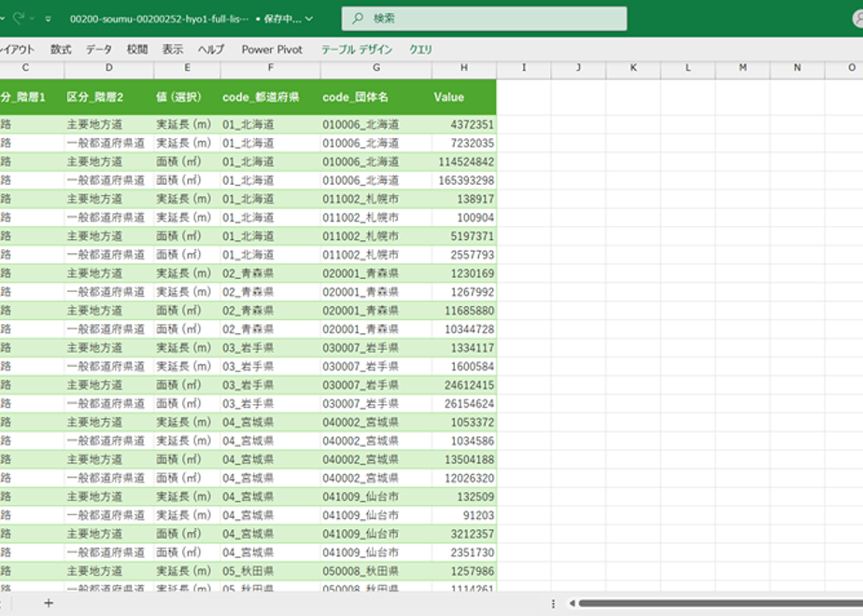This screenshot has width=863, height=616.
Task: Select the cell with value 3212357
Action: (464, 534)
